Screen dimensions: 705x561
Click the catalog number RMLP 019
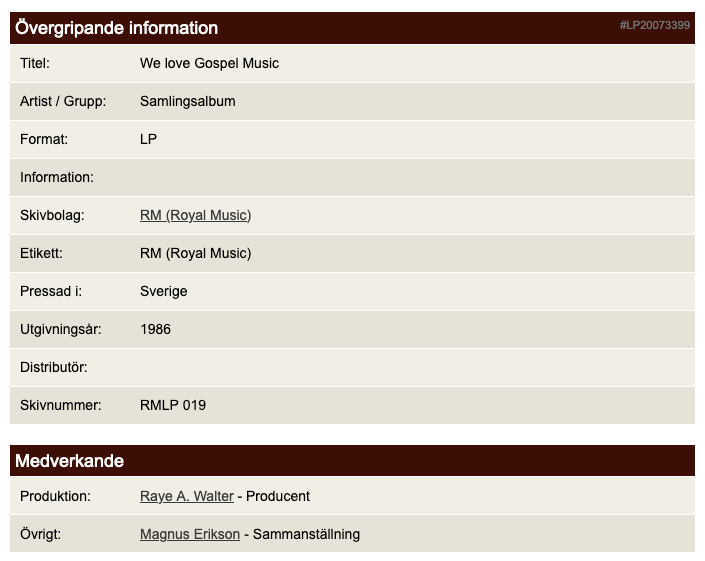click(173, 405)
